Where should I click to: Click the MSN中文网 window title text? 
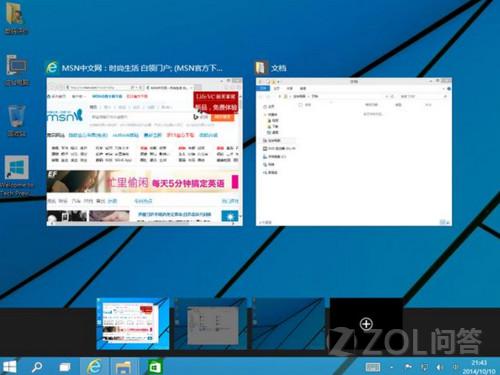142,68
